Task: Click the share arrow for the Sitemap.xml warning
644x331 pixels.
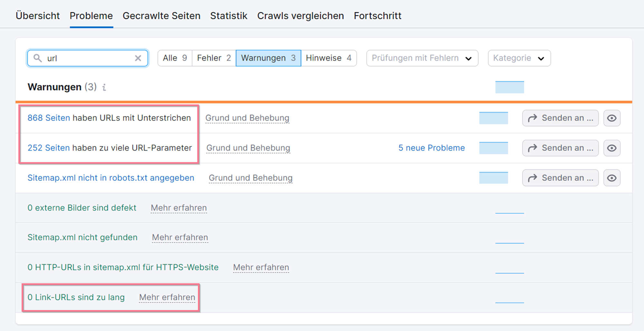Action: coord(533,178)
